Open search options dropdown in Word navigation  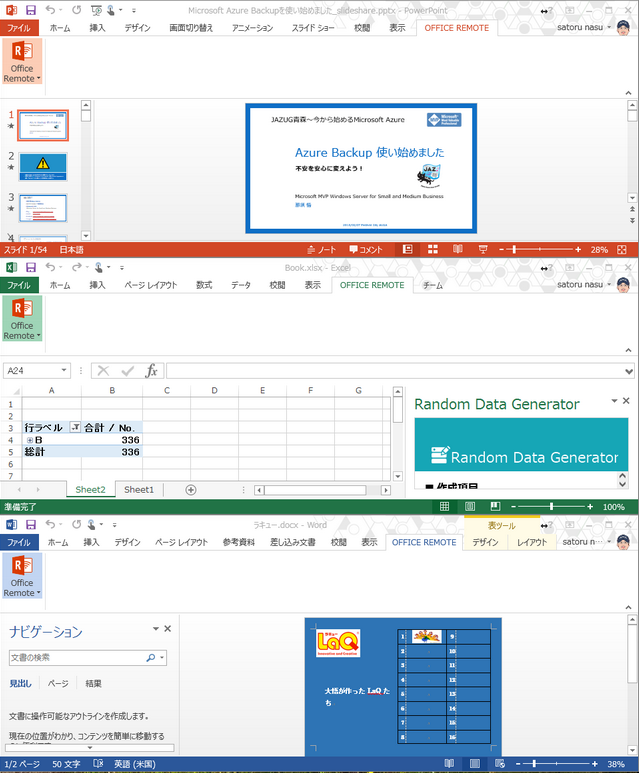pyautogui.click(x=162, y=658)
